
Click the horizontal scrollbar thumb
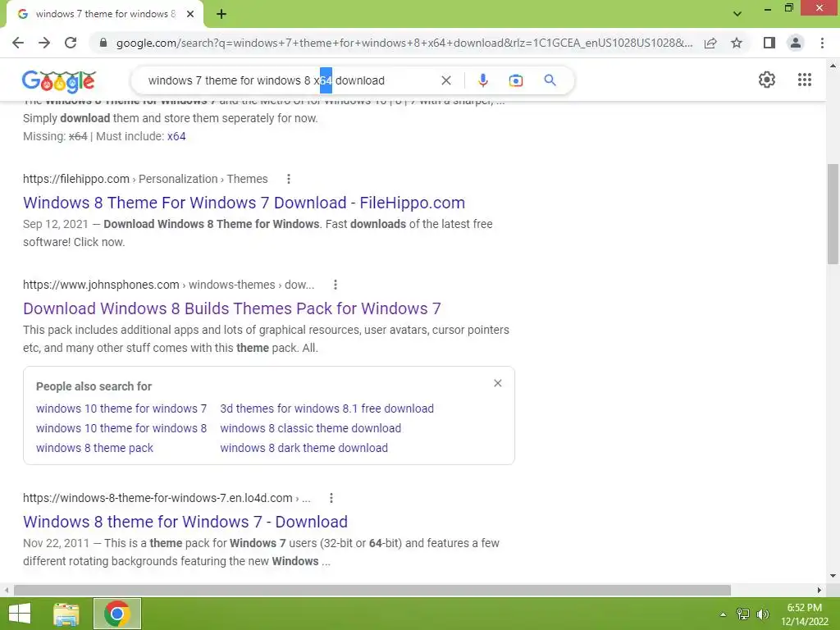coord(372,590)
